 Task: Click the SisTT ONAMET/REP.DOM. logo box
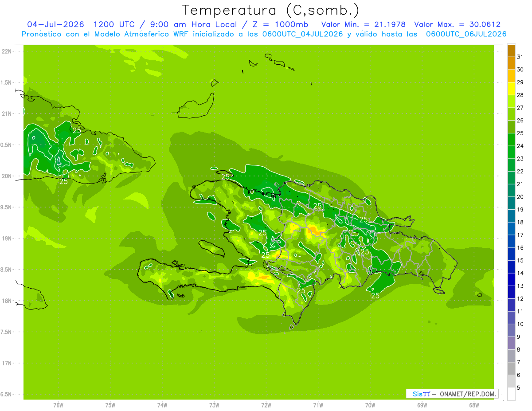pos(452,394)
